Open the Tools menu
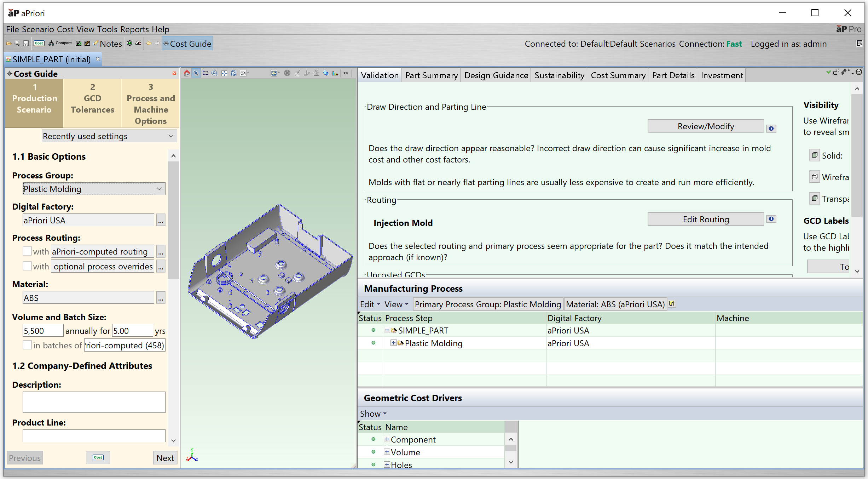868x479 pixels. pyautogui.click(x=107, y=29)
